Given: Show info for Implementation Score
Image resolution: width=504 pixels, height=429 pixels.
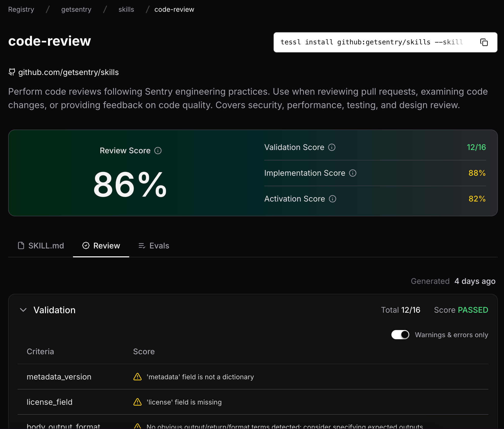Looking at the screenshot, I should point(353,173).
